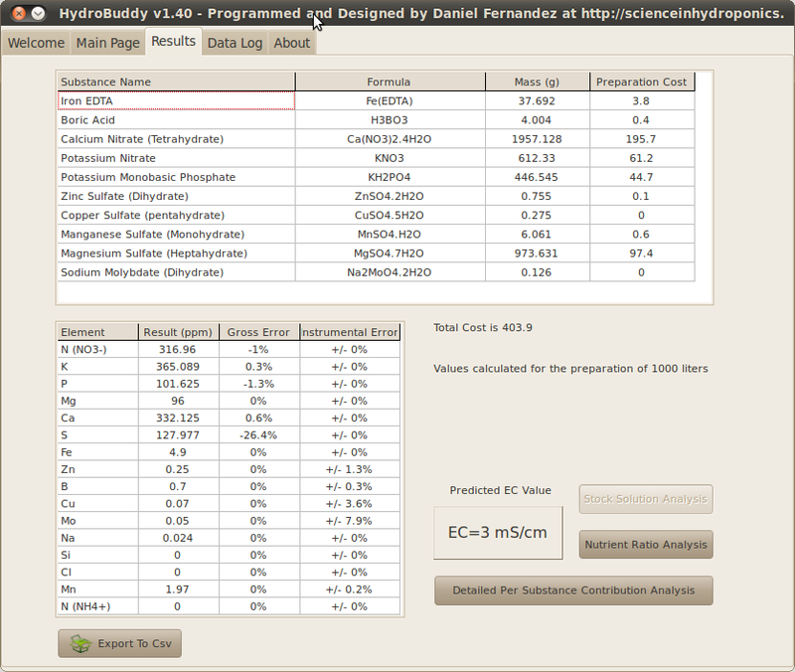Click the Instrumental Error column header

pyautogui.click(x=350, y=332)
